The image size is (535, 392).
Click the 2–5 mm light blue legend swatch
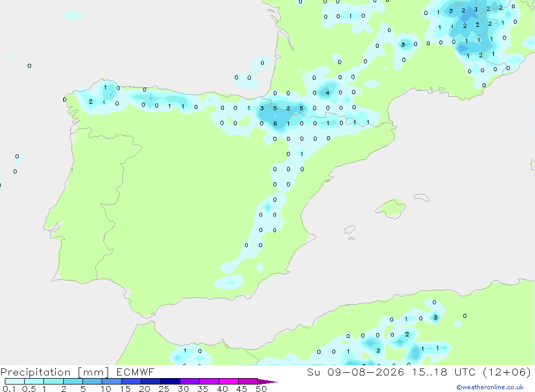coord(73,381)
